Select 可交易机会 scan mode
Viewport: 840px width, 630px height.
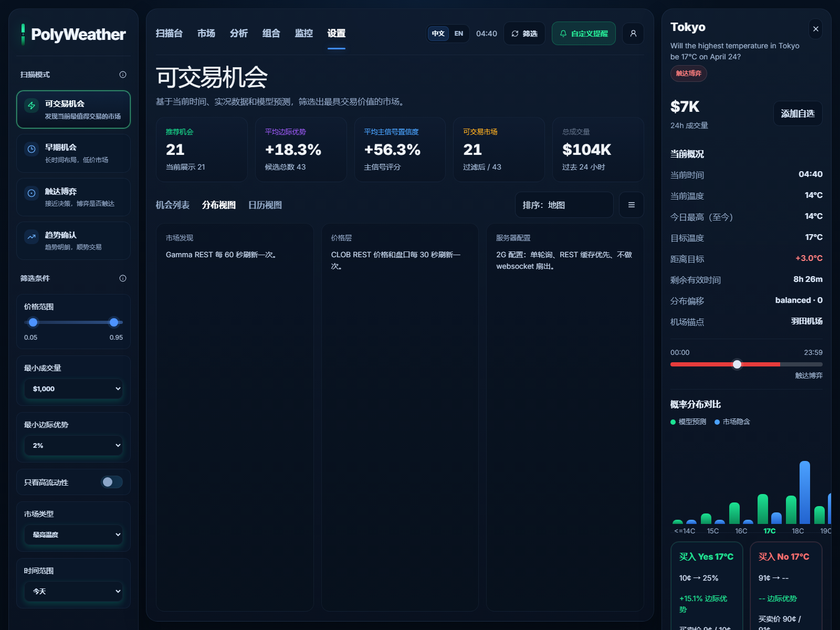coord(73,110)
